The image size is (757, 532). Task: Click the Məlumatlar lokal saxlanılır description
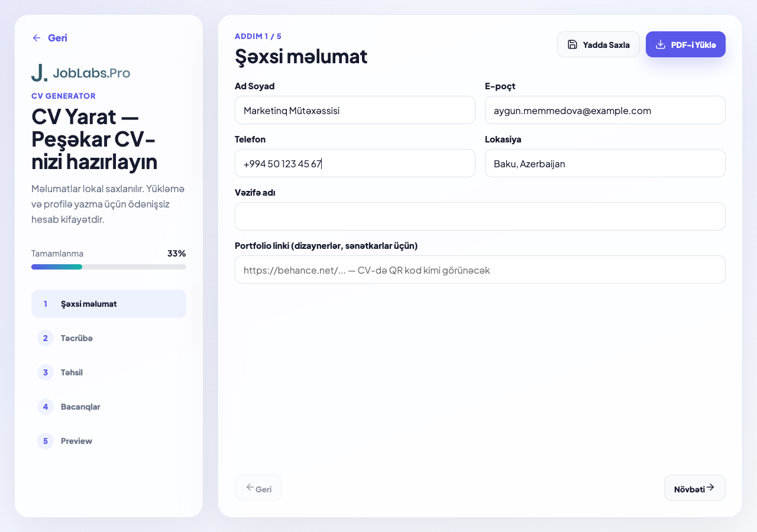click(108, 204)
